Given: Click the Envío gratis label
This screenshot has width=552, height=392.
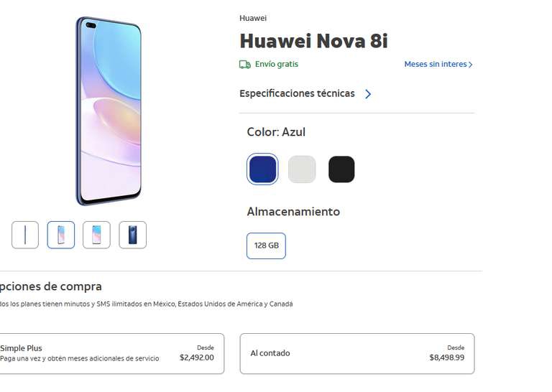Looking at the screenshot, I should (276, 65).
